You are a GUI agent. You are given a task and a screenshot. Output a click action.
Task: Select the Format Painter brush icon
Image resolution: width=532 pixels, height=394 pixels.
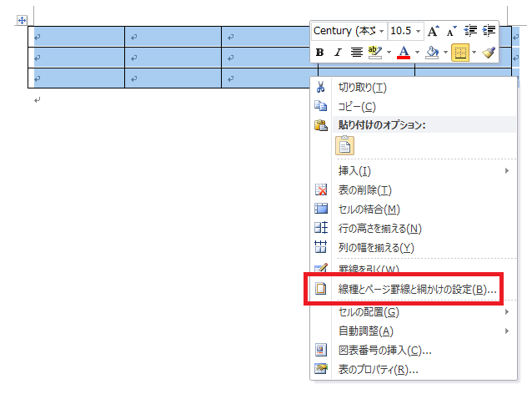[x=489, y=53]
